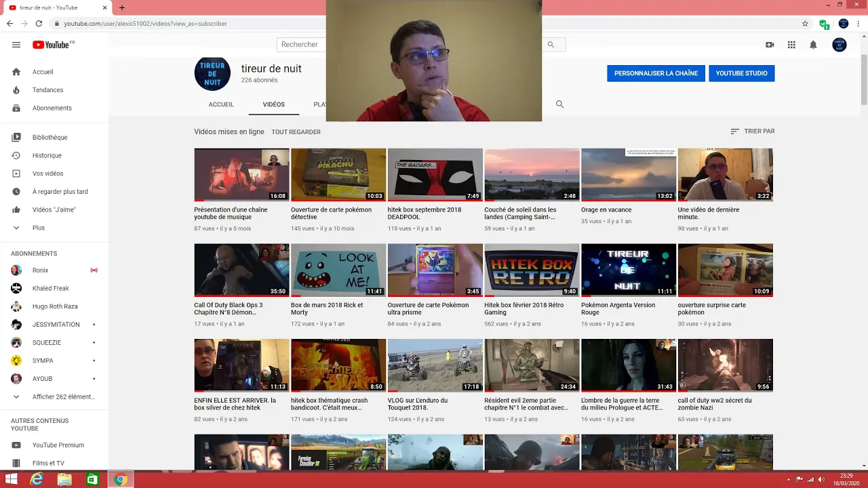Screen dimensions: 868x488
Task: Open the YouTube apps grid icon
Action: click(791, 45)
